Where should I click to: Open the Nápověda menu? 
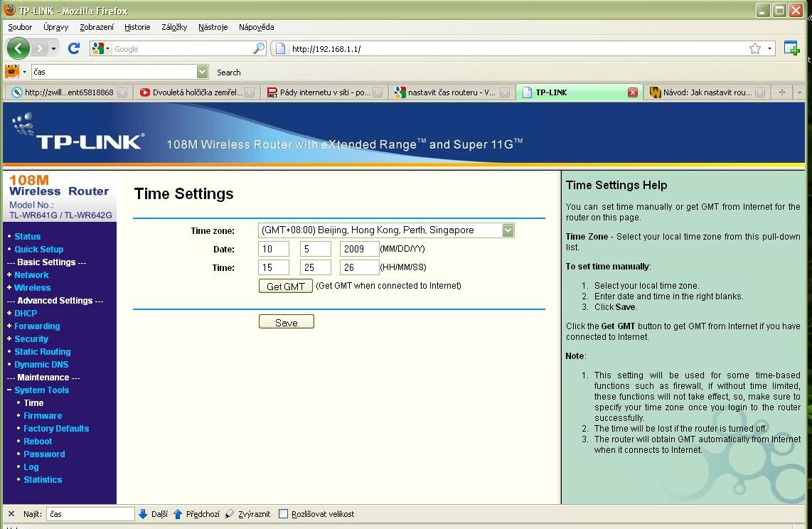click(x=257, y=27)
